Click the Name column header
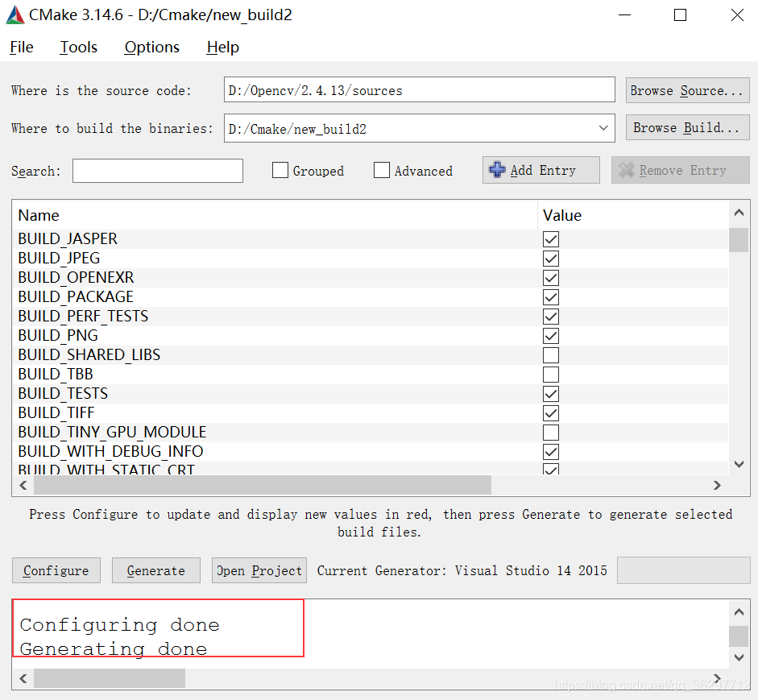 click(x=275, y=215)
